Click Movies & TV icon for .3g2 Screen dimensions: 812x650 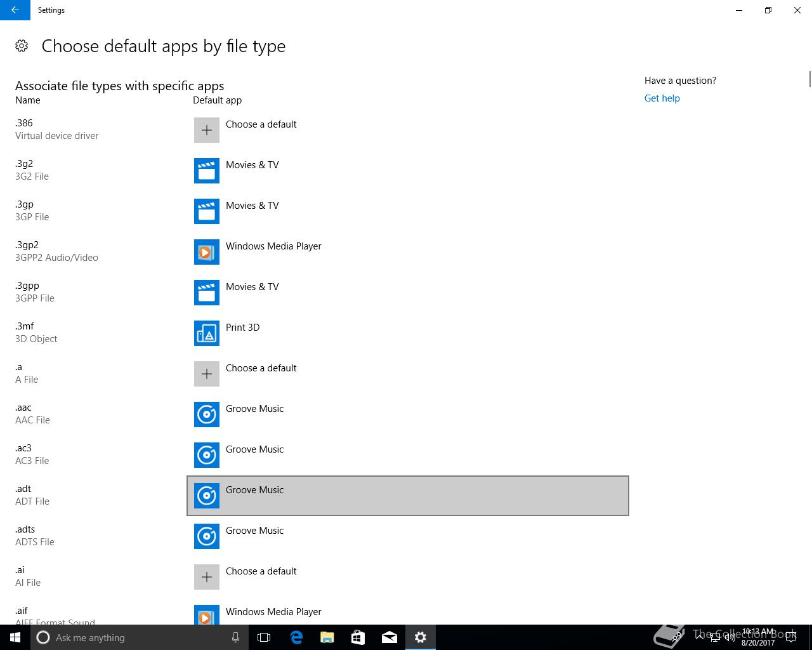(x=207, y=171)
